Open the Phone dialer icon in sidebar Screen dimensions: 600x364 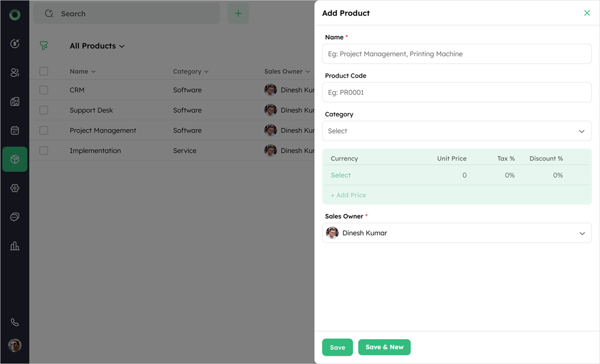[15, 322]
